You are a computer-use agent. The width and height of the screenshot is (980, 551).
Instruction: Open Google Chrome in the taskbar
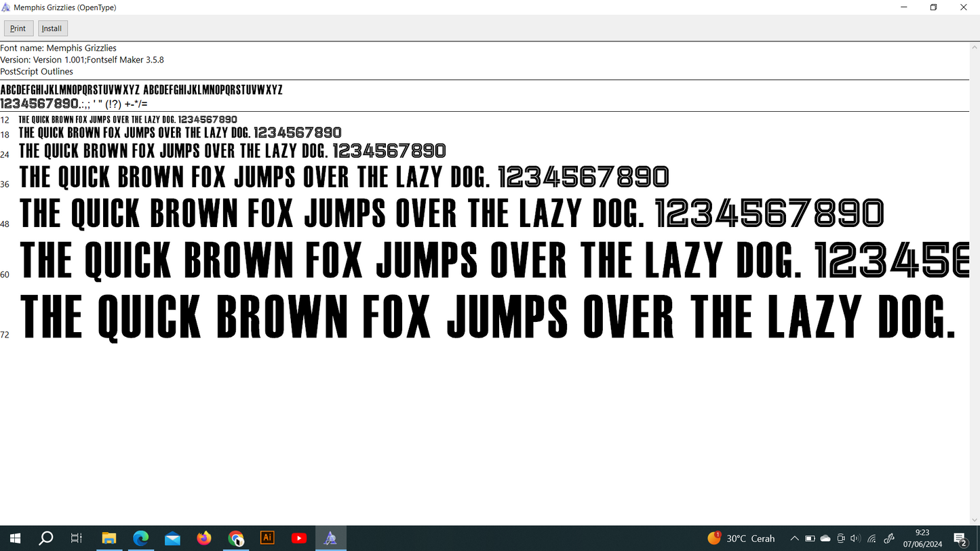point(236,538)
